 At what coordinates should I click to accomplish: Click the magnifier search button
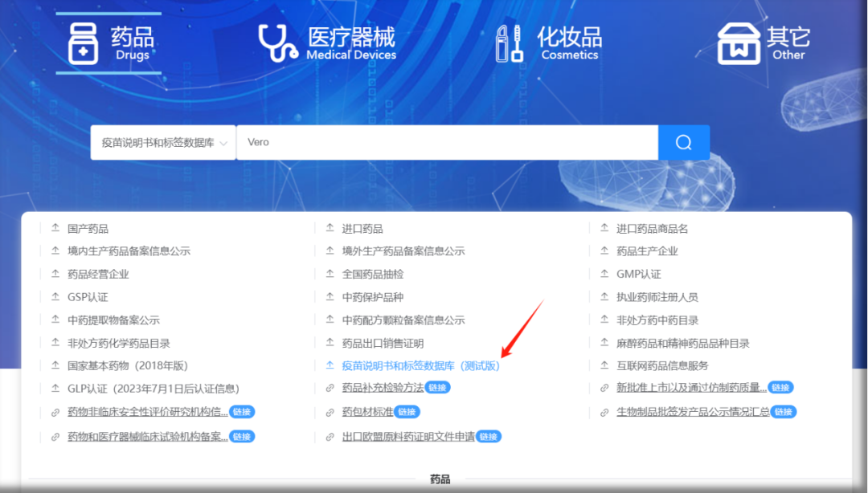coord(683,143)
